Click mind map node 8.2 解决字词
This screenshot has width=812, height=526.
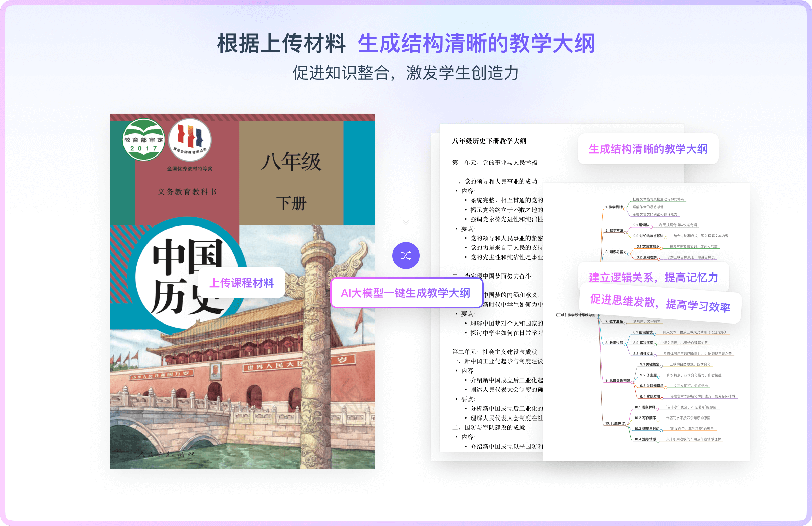click(643, 342)
